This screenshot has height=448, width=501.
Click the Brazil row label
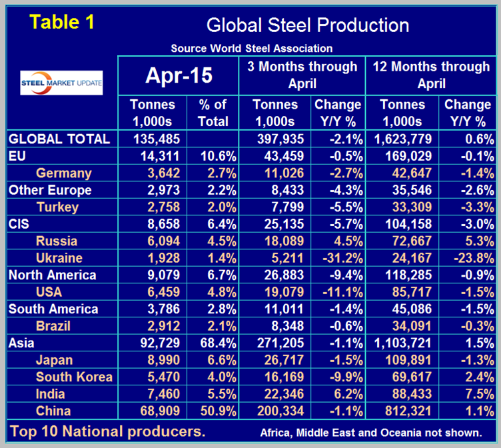(54, 326)
